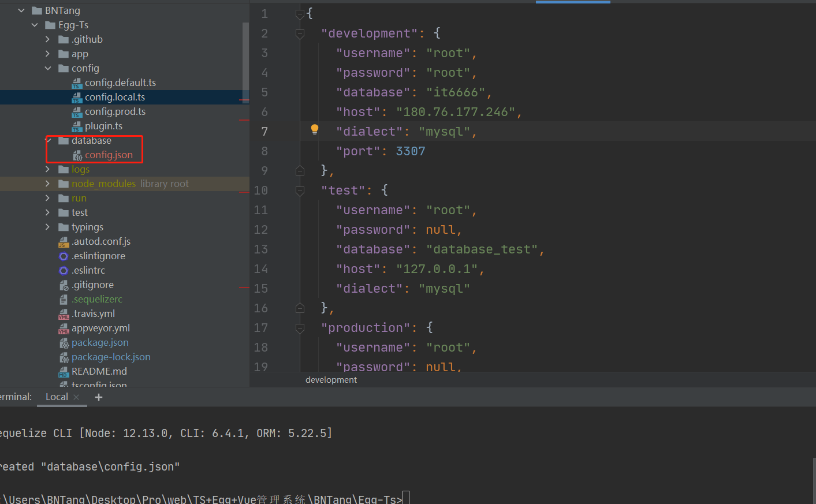Close the Local terminal tab
The image size is (816, 504).
[76, 397]
